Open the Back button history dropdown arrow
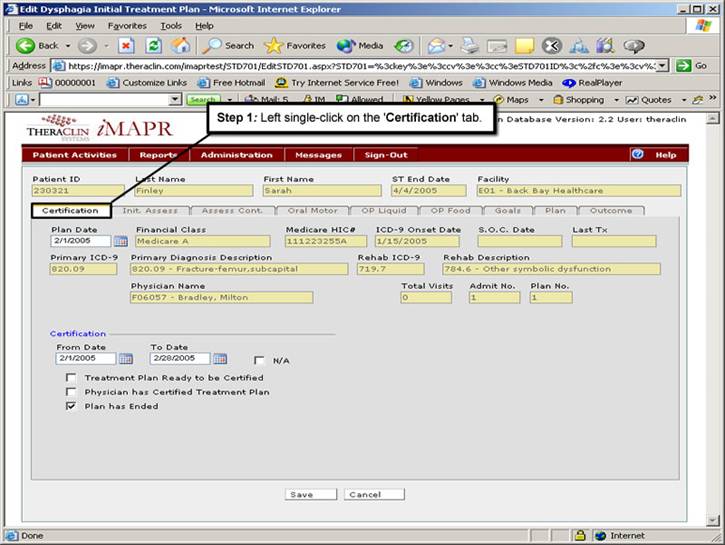725x545 pixels. 67,46
